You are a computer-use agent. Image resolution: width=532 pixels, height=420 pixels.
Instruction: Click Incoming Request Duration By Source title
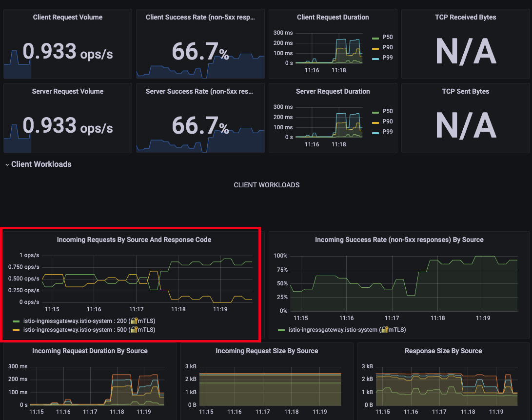coord(90,351)
